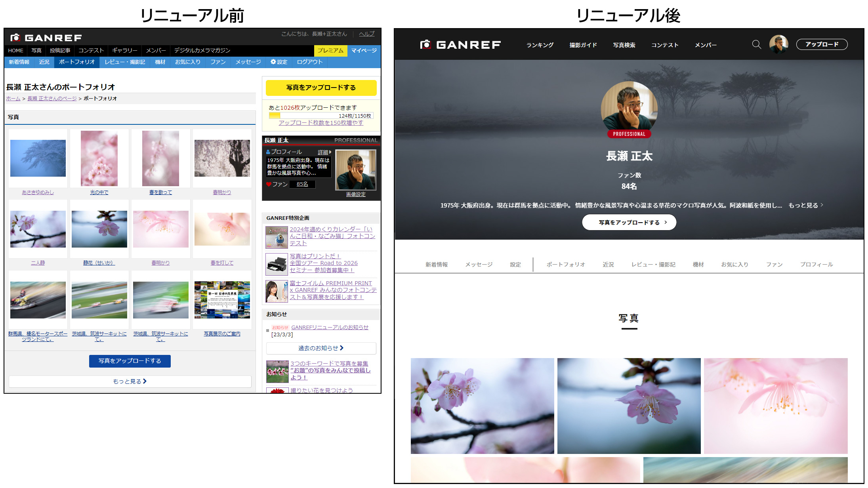Select デジタルカメラマガジン in the old menu
Viewport: 868px width, 488px height.
(202, 50)
